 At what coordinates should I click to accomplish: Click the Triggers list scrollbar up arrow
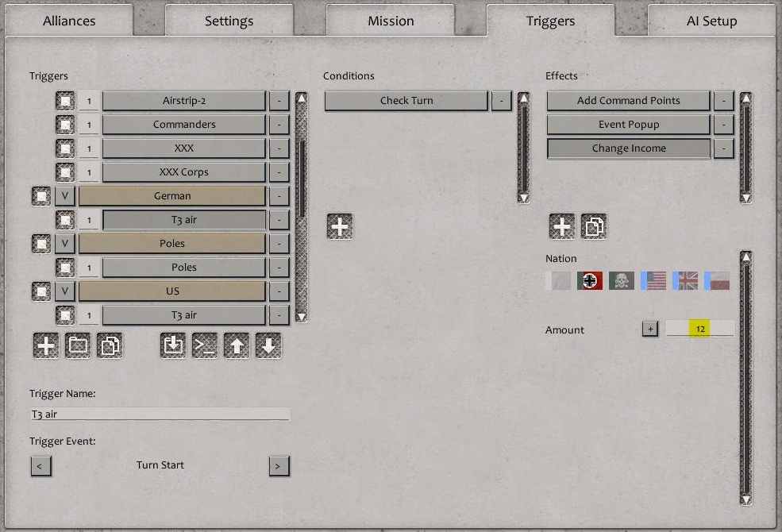pos(301,98)
